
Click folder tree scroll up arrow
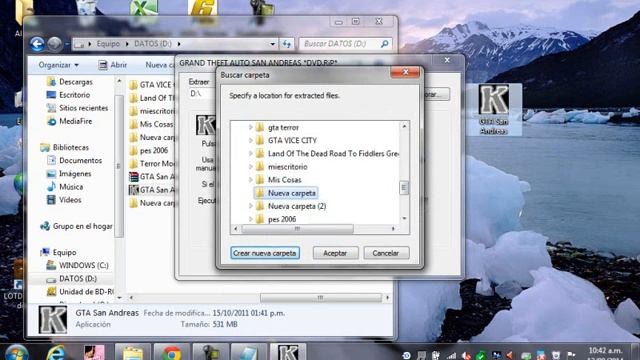pyautogui.click(x=404, y=126)
